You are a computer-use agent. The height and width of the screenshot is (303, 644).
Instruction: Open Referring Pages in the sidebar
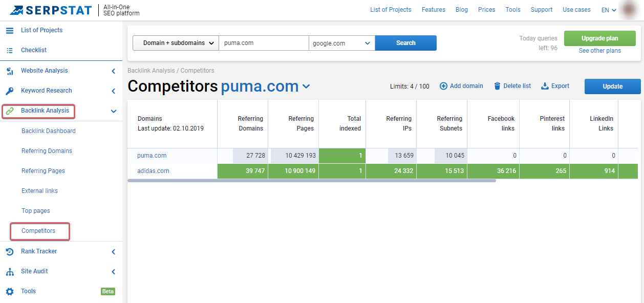pyautogui.click(x=43, y=171)
